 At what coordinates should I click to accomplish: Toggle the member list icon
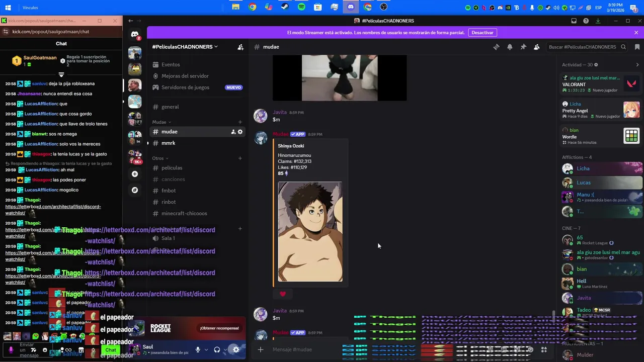coord(537,47)
